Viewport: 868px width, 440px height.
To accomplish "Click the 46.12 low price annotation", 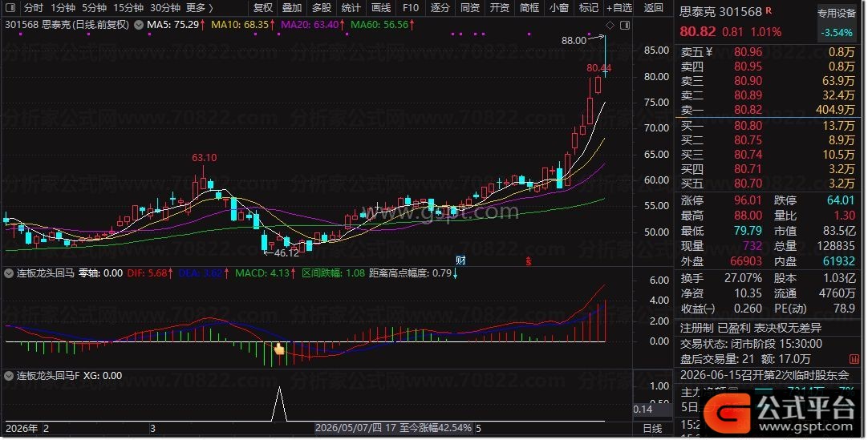I will pos(286,253).
